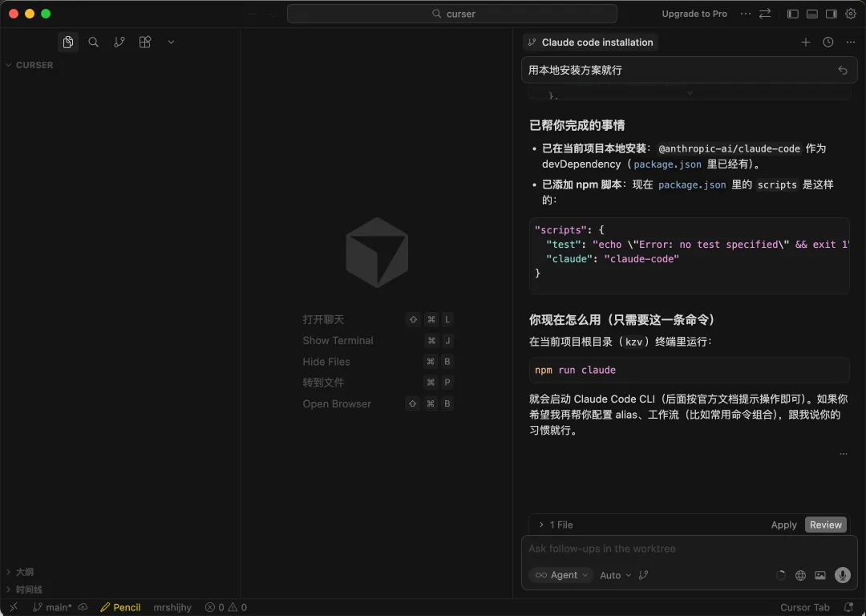Viewport: 866px width, 616px height.
Task: Click the Apply button
Action: tap(783, 525)
